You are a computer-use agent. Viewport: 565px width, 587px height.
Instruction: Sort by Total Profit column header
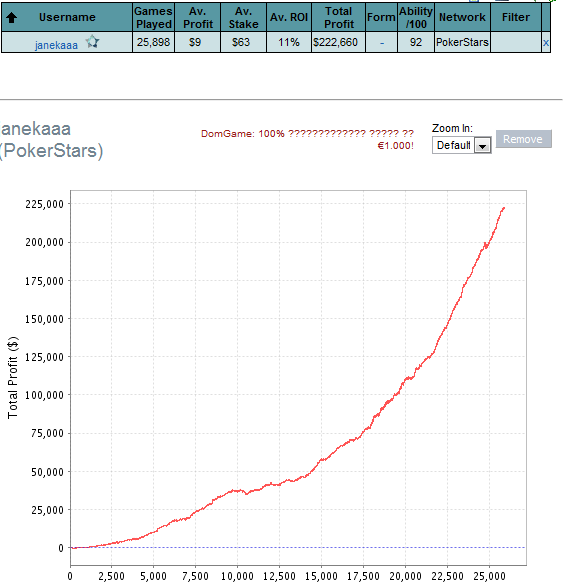(338, 18)
